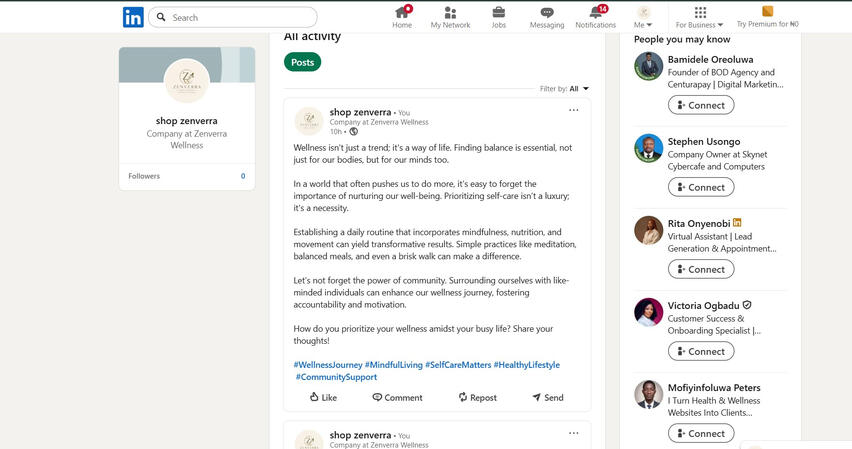Screen dimensions: 852x449
Task: Comment on the wellness post
Action: pos(397,397)
